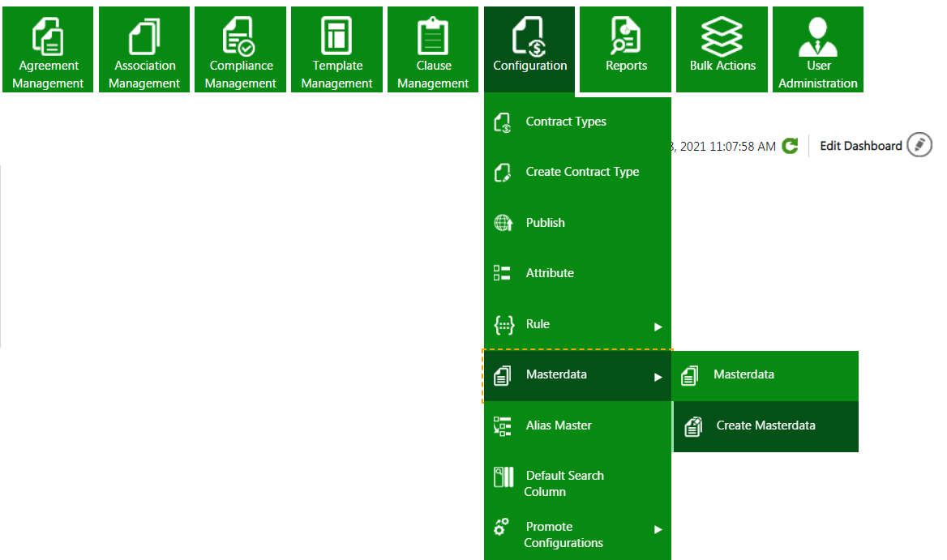Viewport: 947px width, 560px height.
Task: Click the Configuration menu tile
Action: pos(529,49)
